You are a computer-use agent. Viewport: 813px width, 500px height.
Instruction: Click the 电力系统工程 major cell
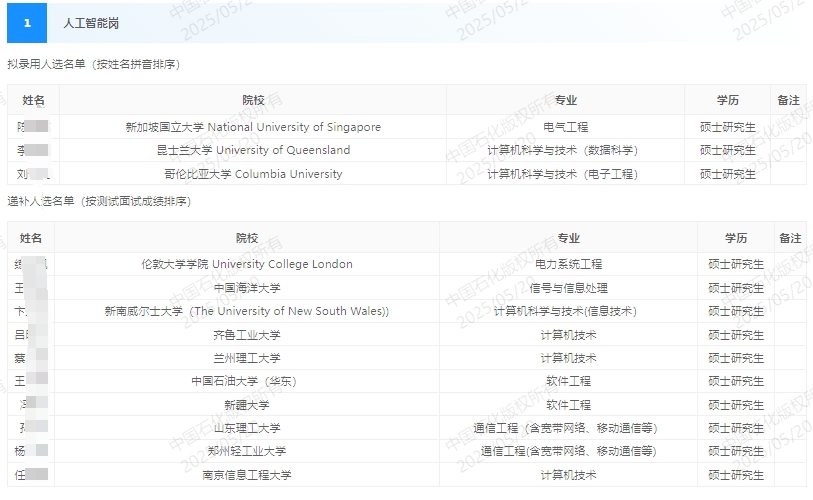coord(568,265)
